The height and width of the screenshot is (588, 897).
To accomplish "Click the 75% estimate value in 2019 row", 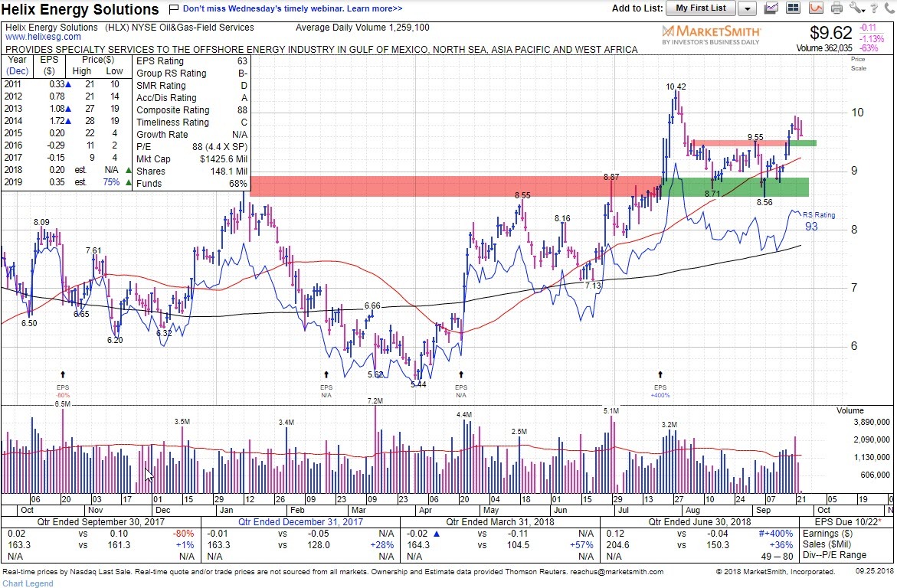I will click(111, 182).
